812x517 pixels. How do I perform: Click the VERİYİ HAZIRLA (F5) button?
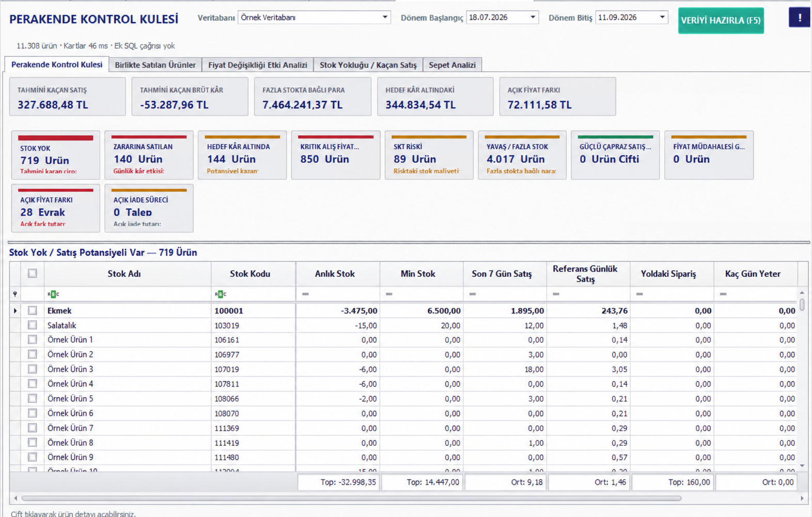[x=721, y=20]
